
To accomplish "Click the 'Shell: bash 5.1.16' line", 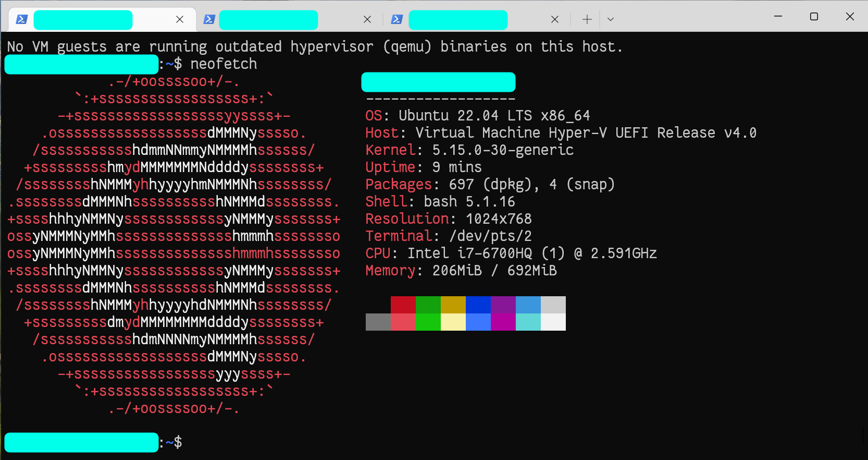I will pos(440,201).
